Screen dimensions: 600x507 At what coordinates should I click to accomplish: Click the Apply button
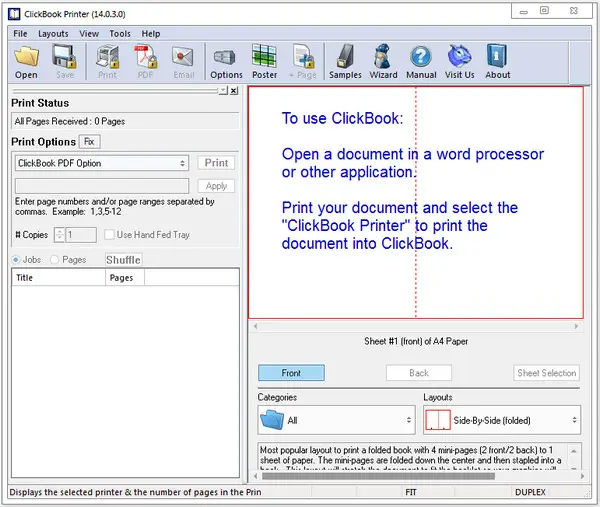(216, 186)
